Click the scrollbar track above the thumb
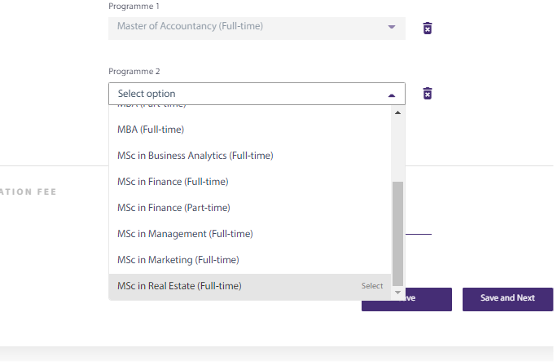The width and height of the screenshot is (554, 362). [398, 149]
